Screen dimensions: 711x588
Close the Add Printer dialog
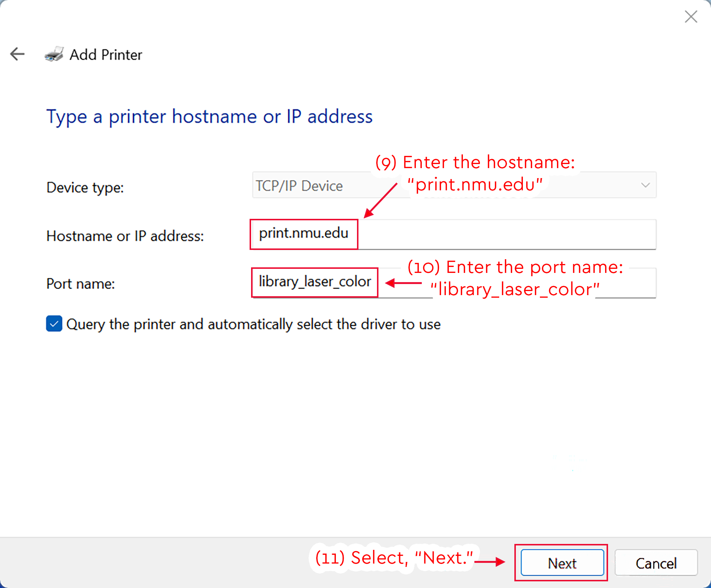pos(691,17)
